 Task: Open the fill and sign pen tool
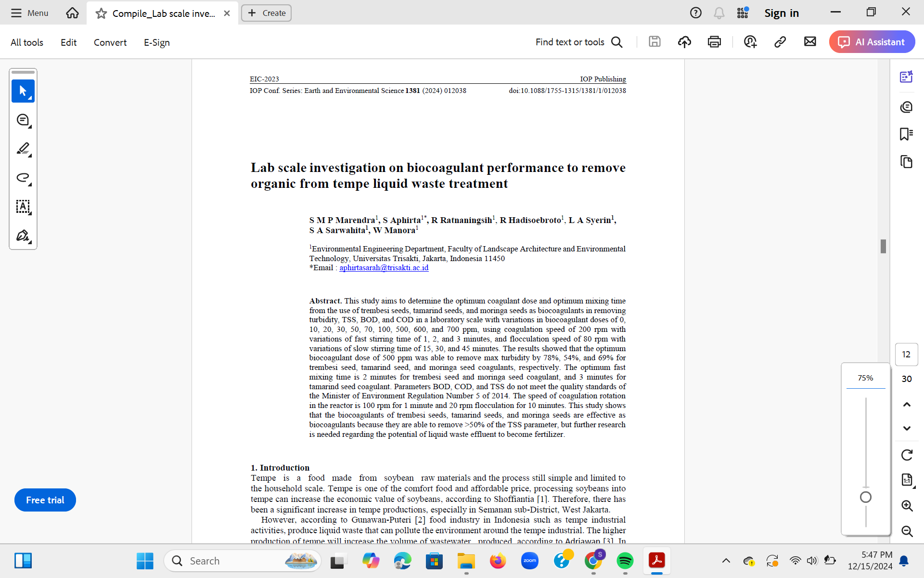23,236
